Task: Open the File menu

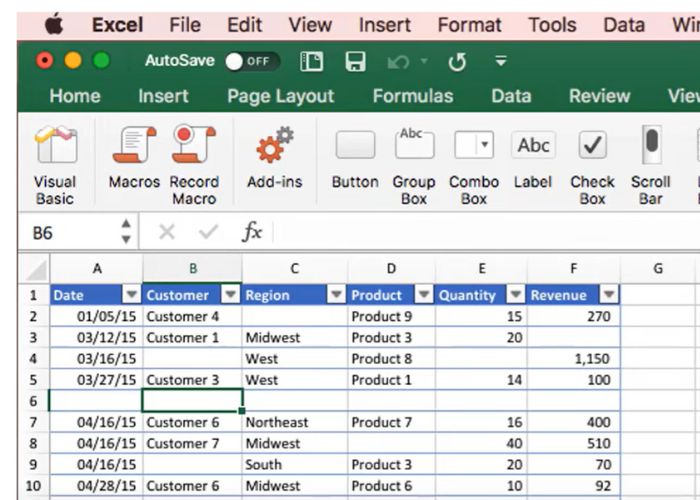Action: point(185,25)
